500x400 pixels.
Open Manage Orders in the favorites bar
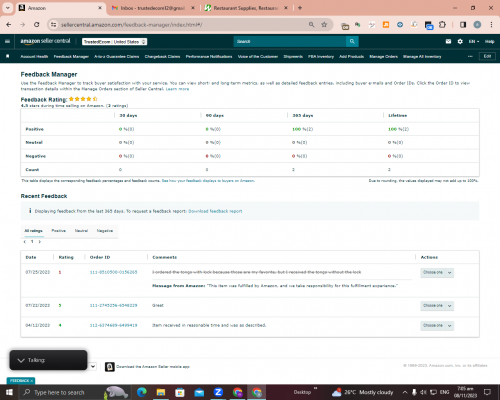click(x=383, y=56)
